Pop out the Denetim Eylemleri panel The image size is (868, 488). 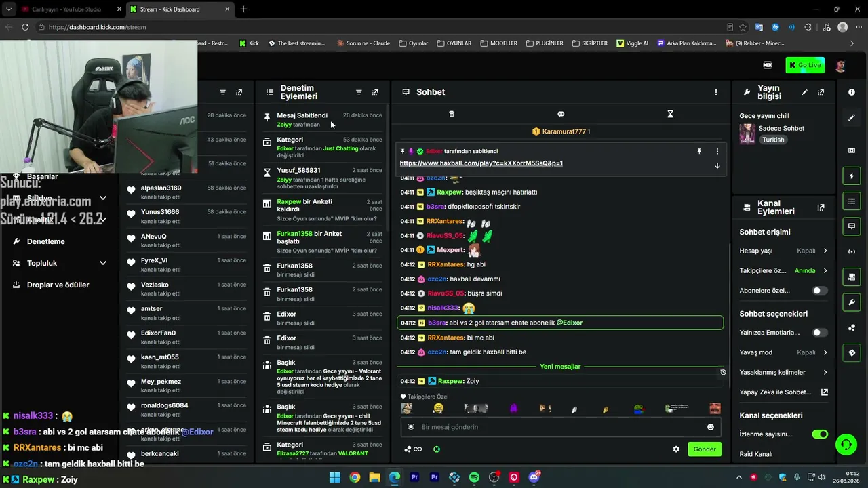(375, 92)
